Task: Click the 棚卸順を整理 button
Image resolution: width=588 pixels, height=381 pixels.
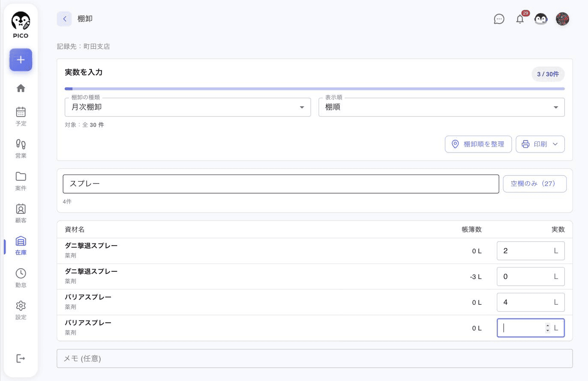Action: pos(478,144)
